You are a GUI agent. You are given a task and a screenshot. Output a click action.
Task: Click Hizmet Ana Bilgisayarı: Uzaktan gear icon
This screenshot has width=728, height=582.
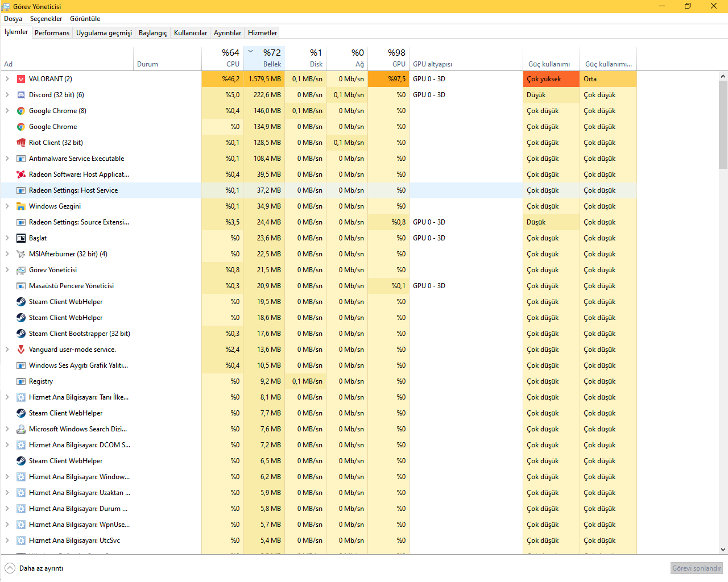21,493
